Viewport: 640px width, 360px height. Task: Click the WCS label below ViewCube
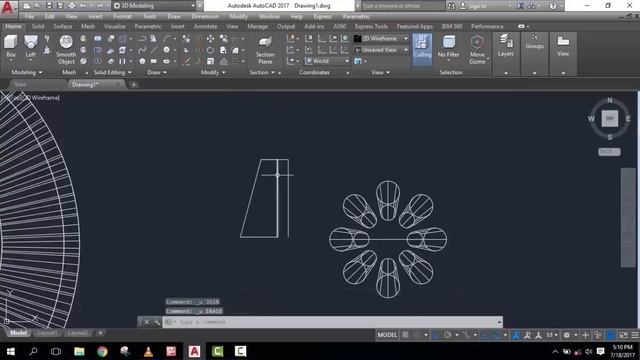pos(609,151)
